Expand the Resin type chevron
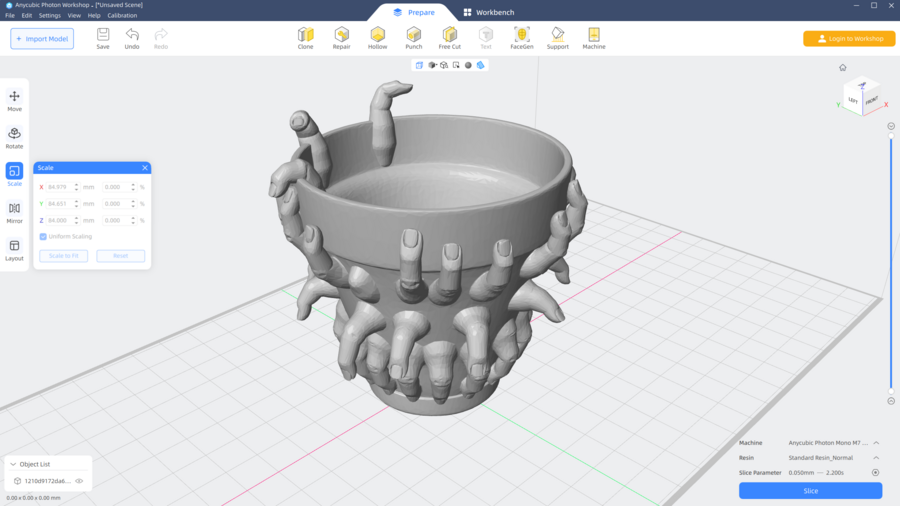Viewport: 900px width, 506px height. point(876,458)
